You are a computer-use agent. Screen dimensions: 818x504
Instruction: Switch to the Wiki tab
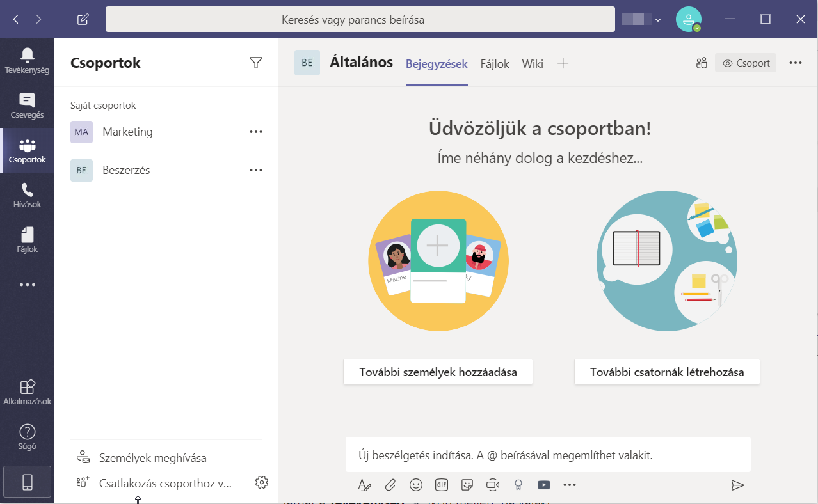click(x=533, y=64)
